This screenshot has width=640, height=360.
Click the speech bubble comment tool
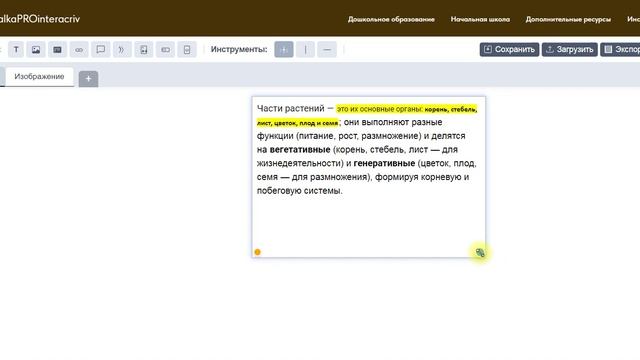click(x=100, y=49)
